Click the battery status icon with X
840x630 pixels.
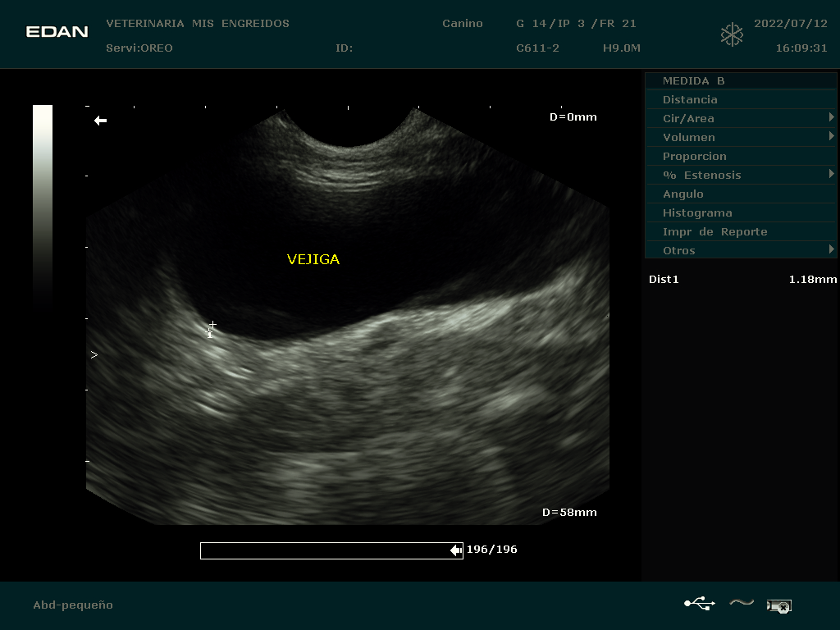tap(778, 606)
